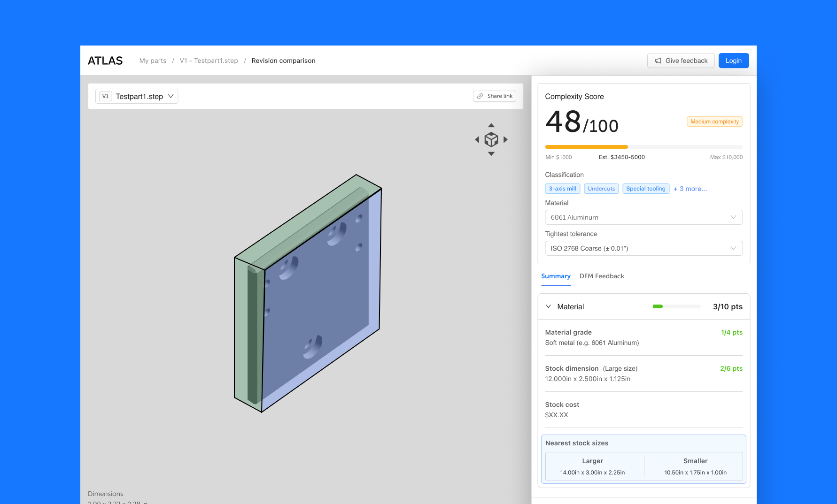Collapse the Material section chevron
837x504 pixels.
click(x=548, y=306)
